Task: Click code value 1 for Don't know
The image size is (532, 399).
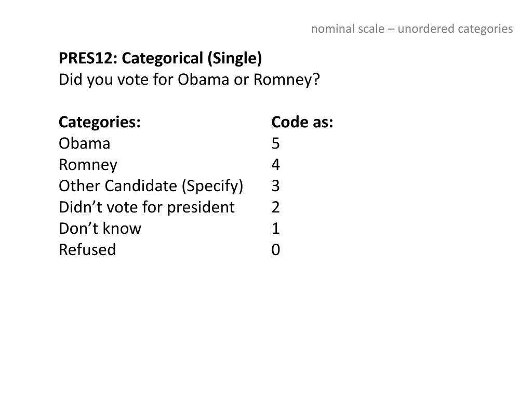Action: (275, 229)
